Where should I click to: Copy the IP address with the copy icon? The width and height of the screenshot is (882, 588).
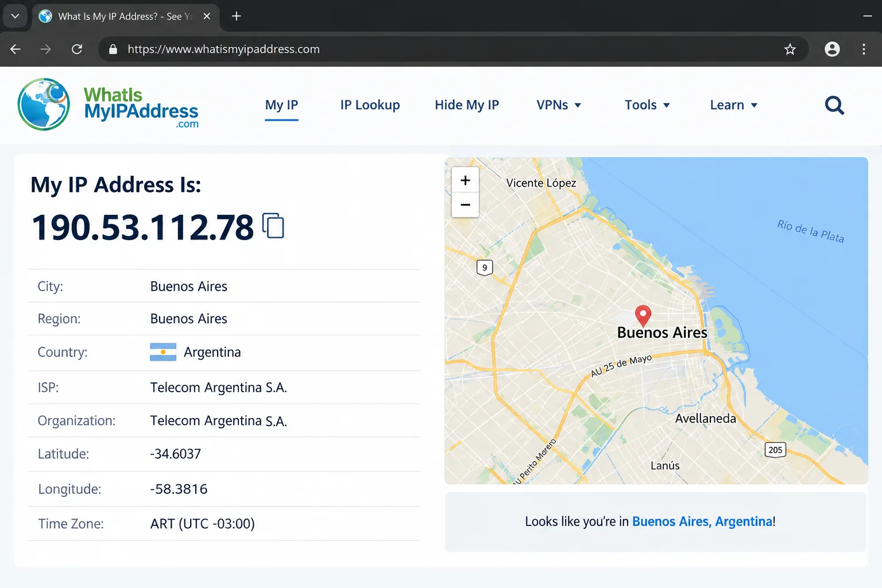click(x=273, y=225)
